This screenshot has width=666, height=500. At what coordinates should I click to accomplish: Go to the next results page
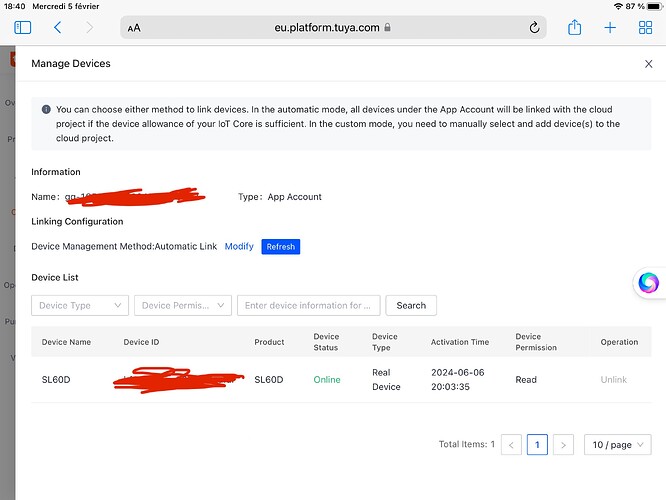click(x=563, y=444)
